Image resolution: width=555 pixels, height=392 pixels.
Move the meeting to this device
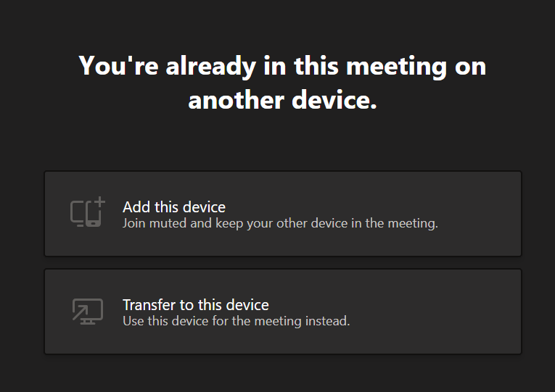pyautogui.click(x=282, y=312)
